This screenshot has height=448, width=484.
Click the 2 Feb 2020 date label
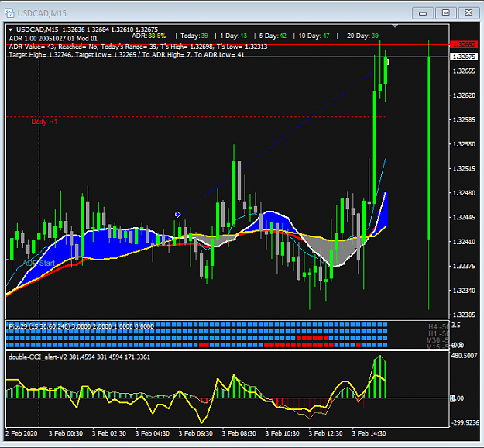(x=22, y=433)
